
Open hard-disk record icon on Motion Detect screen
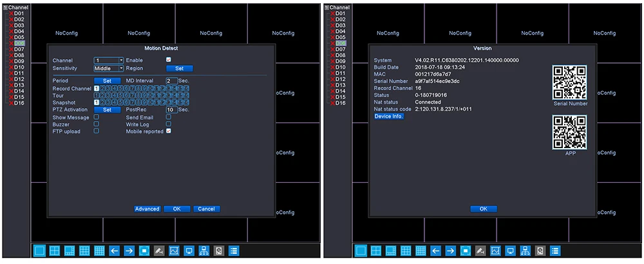coord(218,250)
